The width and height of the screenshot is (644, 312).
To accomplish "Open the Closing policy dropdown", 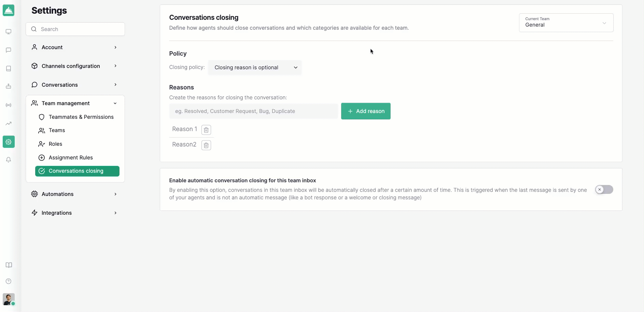I will pos(255,68).
